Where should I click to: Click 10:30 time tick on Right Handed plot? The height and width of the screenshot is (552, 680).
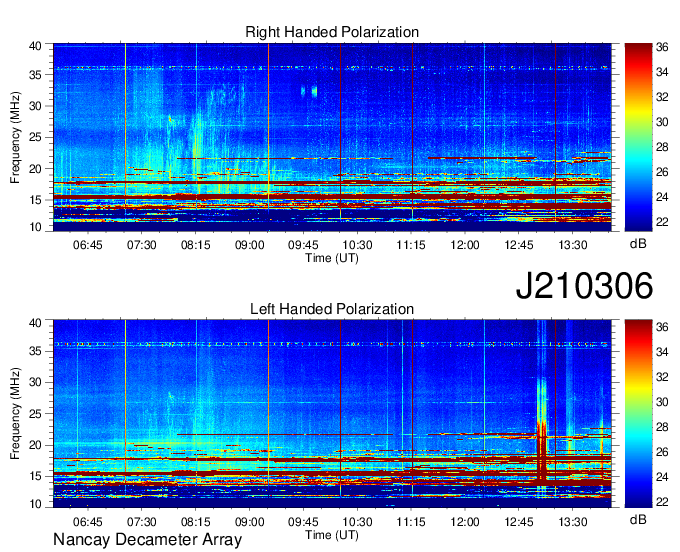pyautogui.click(x=357, y=245)
